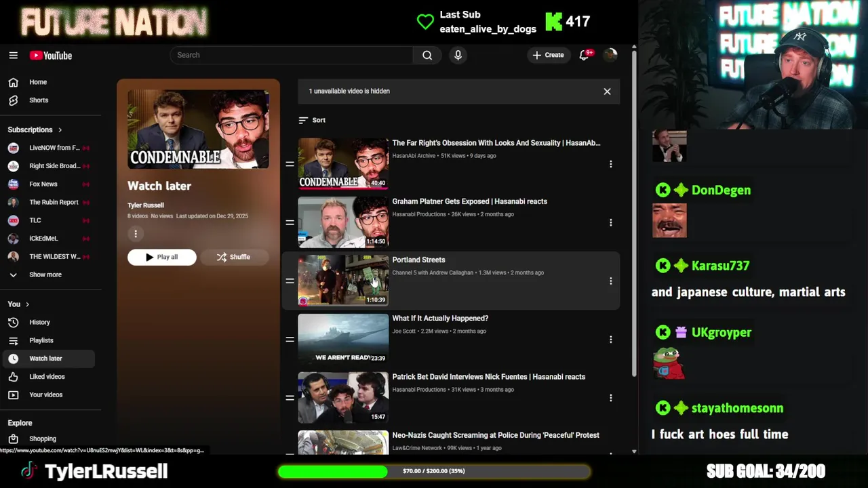
Task: Click the search magnifier button
Action: [x=427, y=55]
